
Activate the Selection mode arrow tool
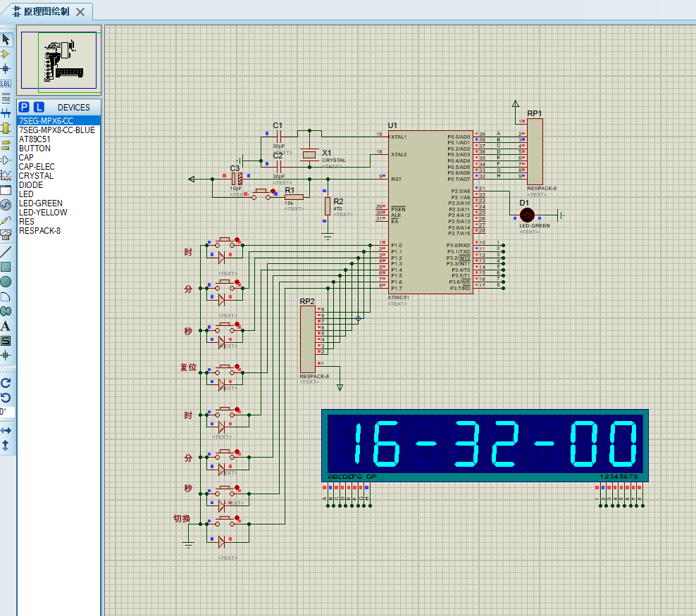(x=6, y=39)
